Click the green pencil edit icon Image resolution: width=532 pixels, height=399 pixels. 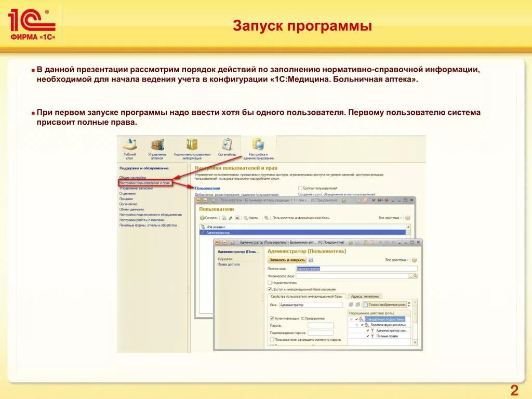coord(230,218)
